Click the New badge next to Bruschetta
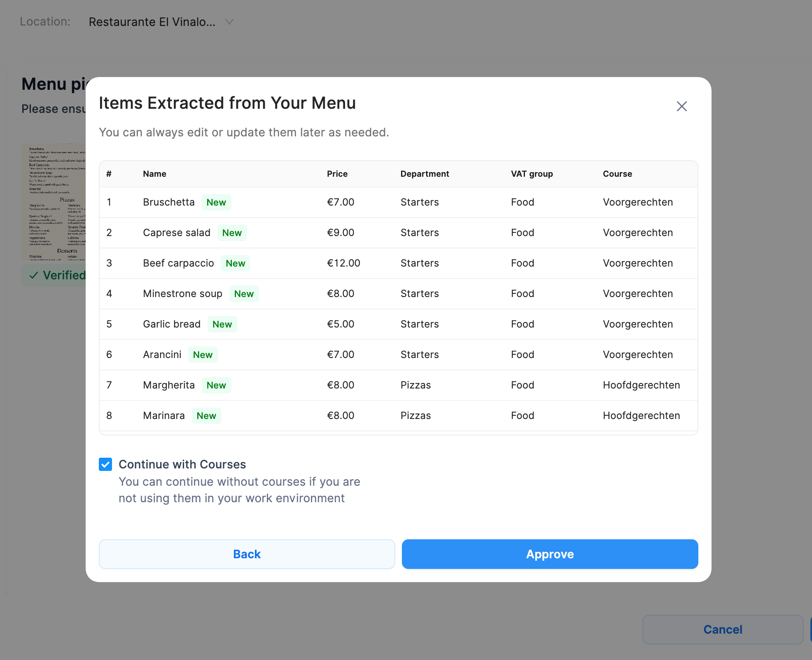Screen dimensions: 812x660 pyautogui.click(x=216, y=202)
